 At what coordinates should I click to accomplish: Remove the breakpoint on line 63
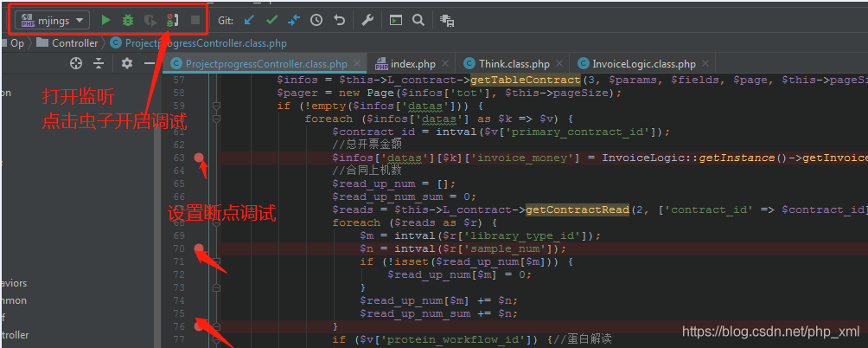click(200, 158)
